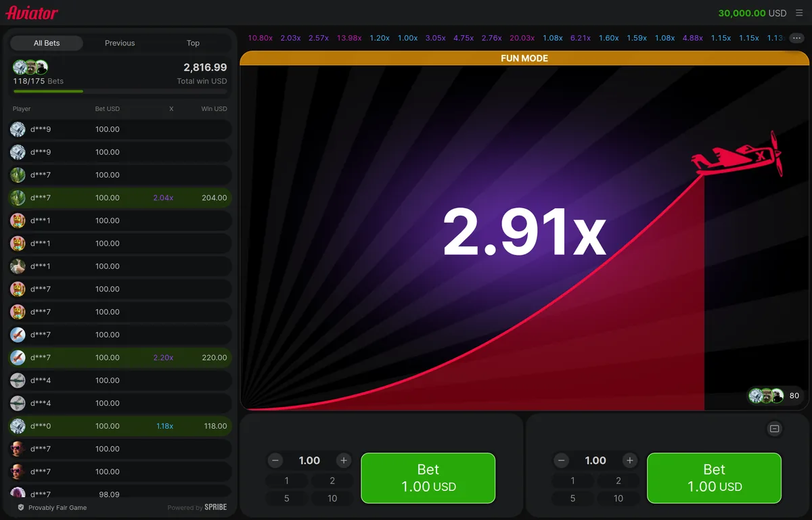
Task: Place the left 1.00 USD Bet
Action: pos(428,478)
